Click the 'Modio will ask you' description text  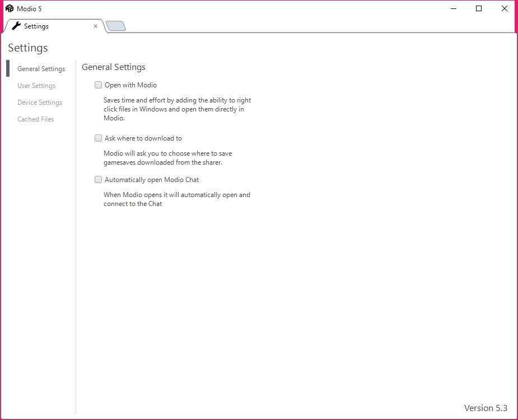click(168, 158)
